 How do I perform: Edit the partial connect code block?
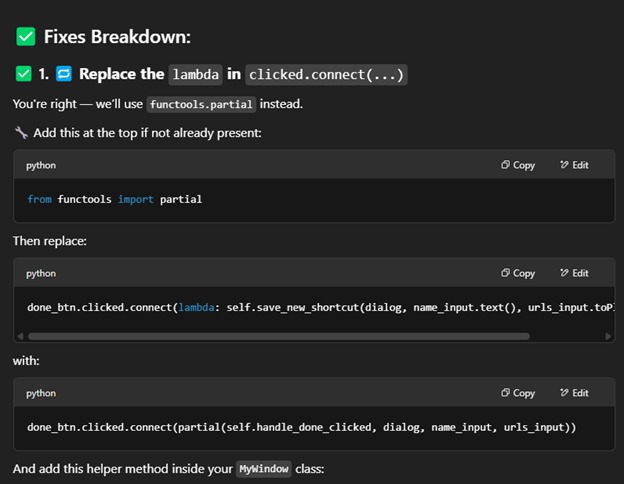point(574,393)
